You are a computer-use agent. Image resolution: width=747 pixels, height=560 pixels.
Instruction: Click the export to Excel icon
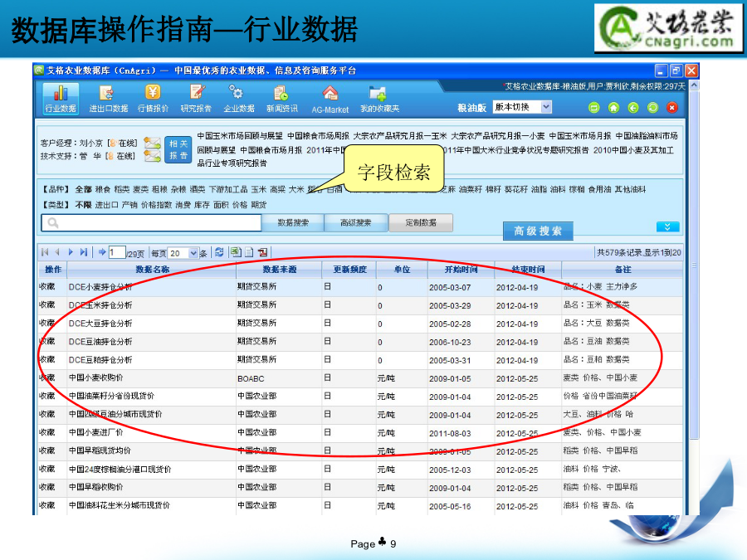pos(236,252)
